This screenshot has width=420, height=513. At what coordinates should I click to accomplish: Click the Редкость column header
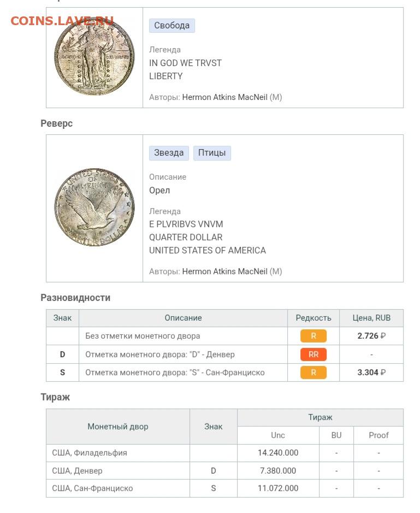(313, 318)
